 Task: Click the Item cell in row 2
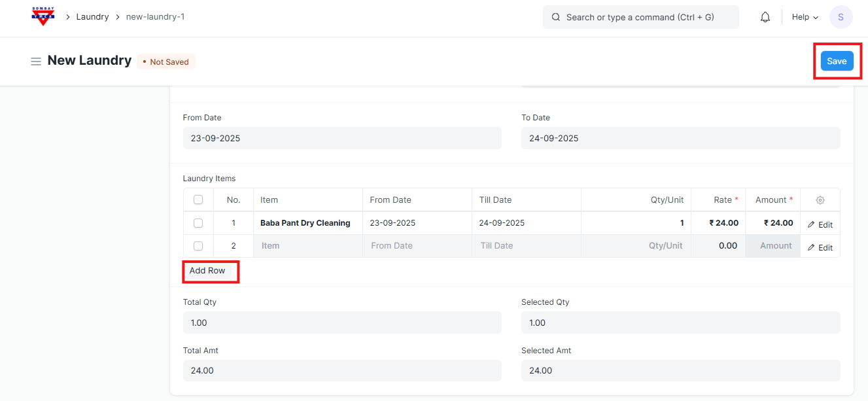coord(307,246)
